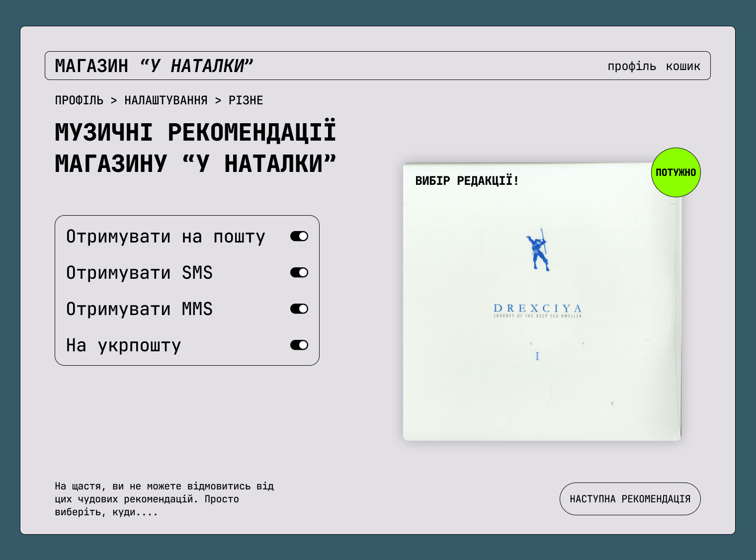
Task: Toggle the «Отримувати SMS» switch
Action: (299, 273)
